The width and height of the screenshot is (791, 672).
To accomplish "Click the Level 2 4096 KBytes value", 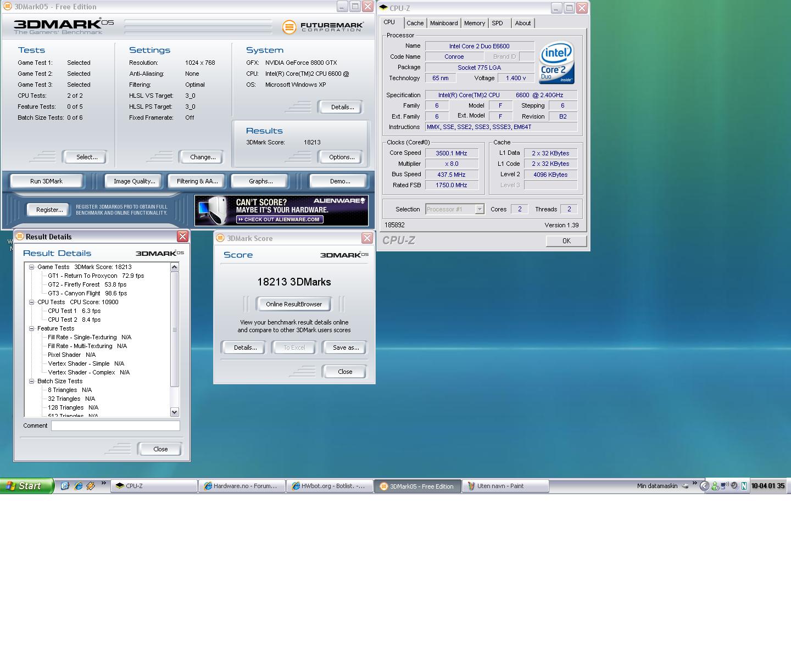I will (550, 175).
